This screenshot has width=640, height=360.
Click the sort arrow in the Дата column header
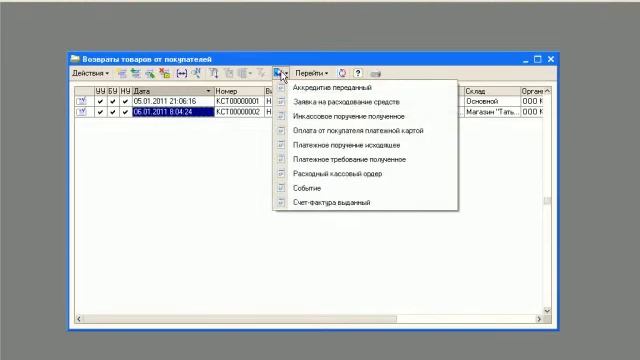click(x=208, y=91)
